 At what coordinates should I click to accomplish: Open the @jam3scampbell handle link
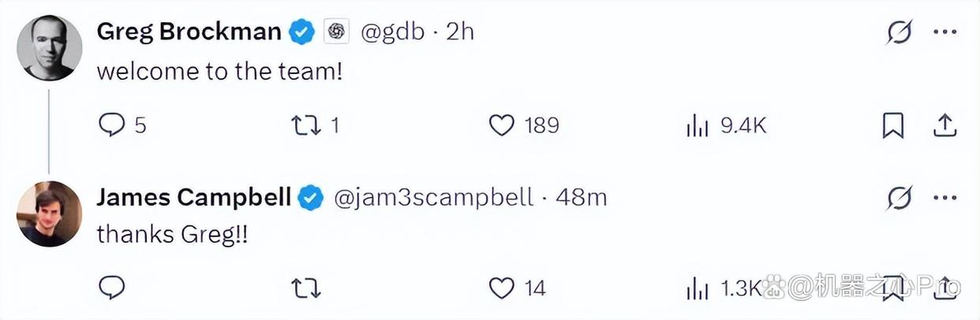(x=434, y=197)
